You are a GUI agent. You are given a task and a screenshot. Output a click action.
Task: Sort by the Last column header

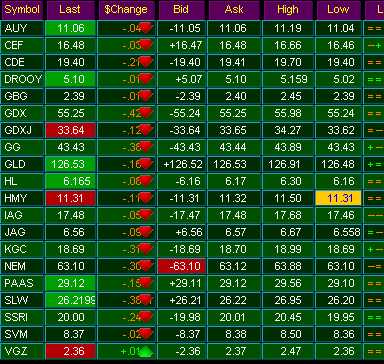coord(71,10)
